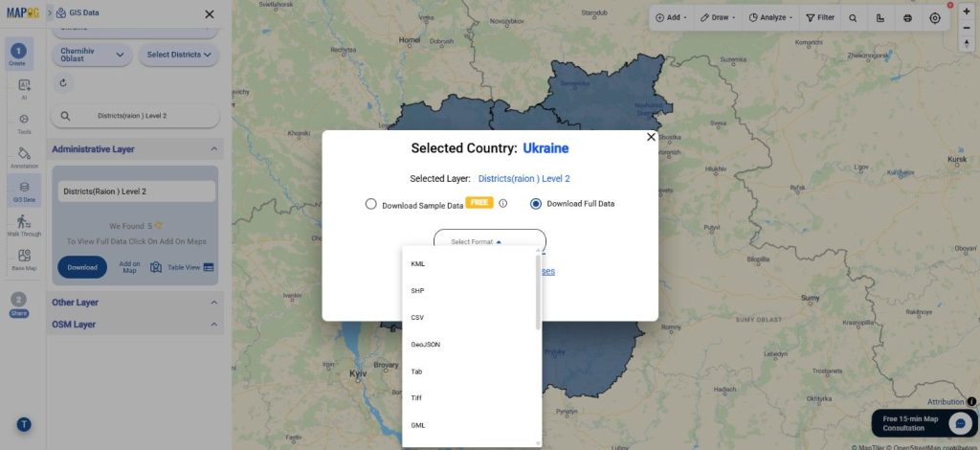Click the refresh icon below oblast dropdown
Screen dimensions: 980x450
click(x=62, y=82)
